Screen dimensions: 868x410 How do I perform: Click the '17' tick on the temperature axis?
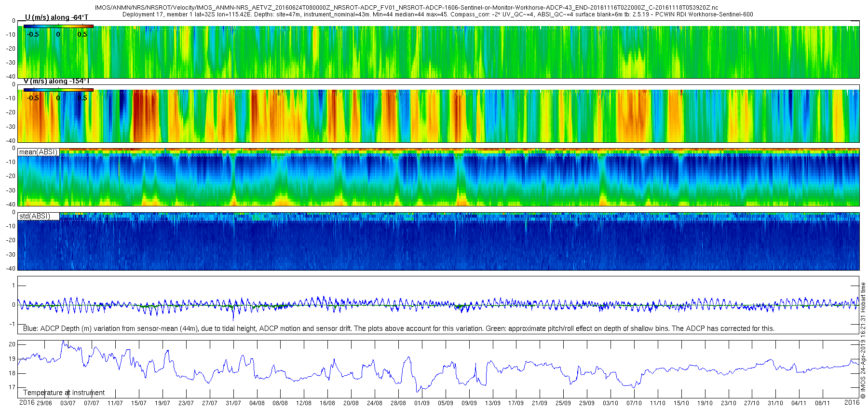(12, 387)
